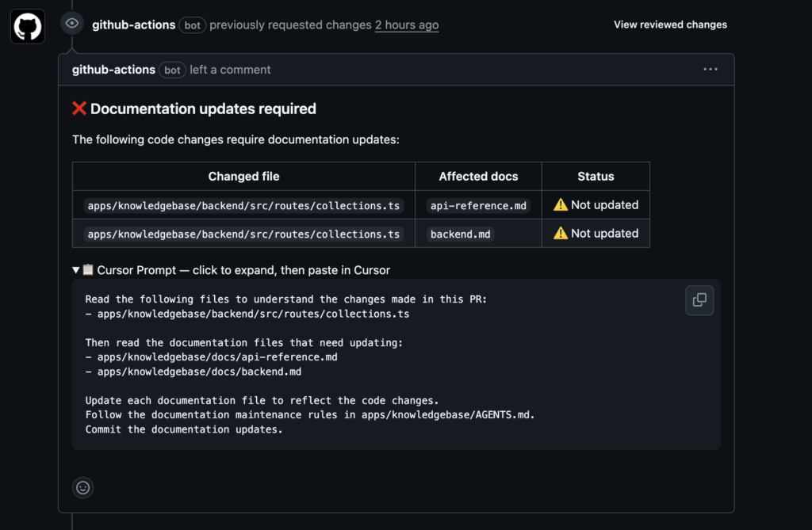Collapse the Cursor Prompt disclosure triangle
The width and height of the screenshot is (812, 530).
pyautogui.click(x=76, y=270)
